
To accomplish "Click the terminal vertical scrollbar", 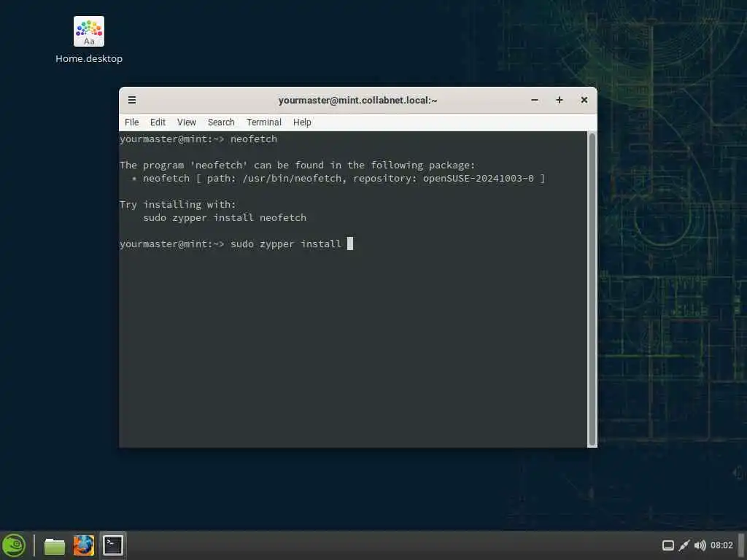I will click(x=592, y=289).
